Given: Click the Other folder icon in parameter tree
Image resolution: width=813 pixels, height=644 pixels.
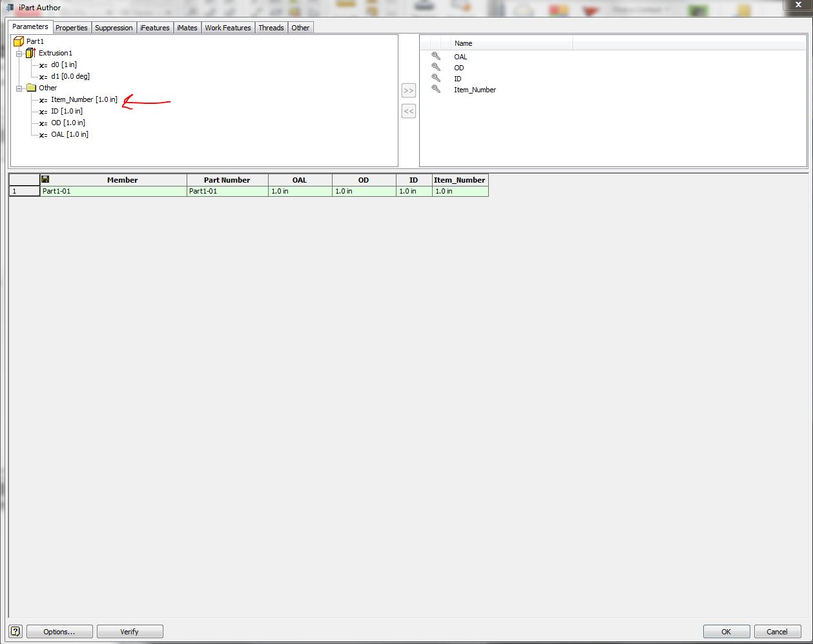Looking at the screenshot, I should [30, 88].
